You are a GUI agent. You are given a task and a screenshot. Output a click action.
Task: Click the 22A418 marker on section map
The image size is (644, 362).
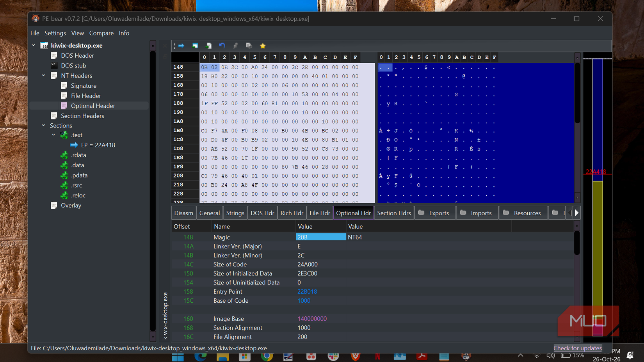tap(596, 172)
